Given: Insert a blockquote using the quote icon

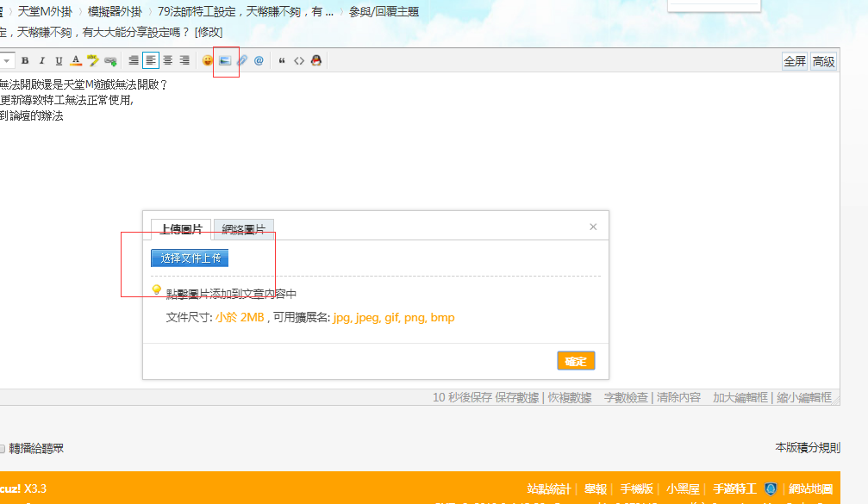Looking at the screenshot, I should pos(282,60).
